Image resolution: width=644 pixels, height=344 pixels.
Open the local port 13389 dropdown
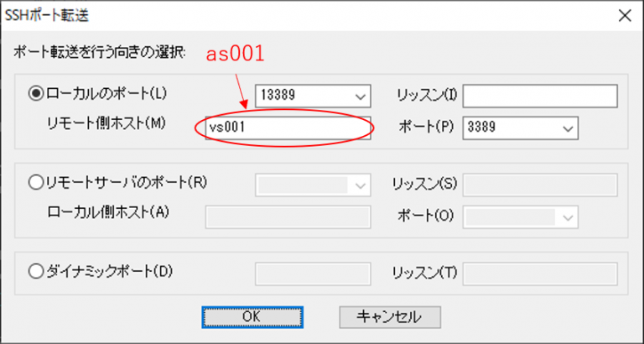pyautogui.click(x=361, y=96)
